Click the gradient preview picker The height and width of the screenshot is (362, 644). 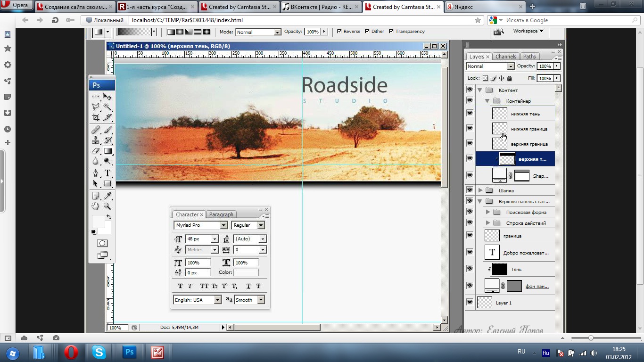pos(134,32)
